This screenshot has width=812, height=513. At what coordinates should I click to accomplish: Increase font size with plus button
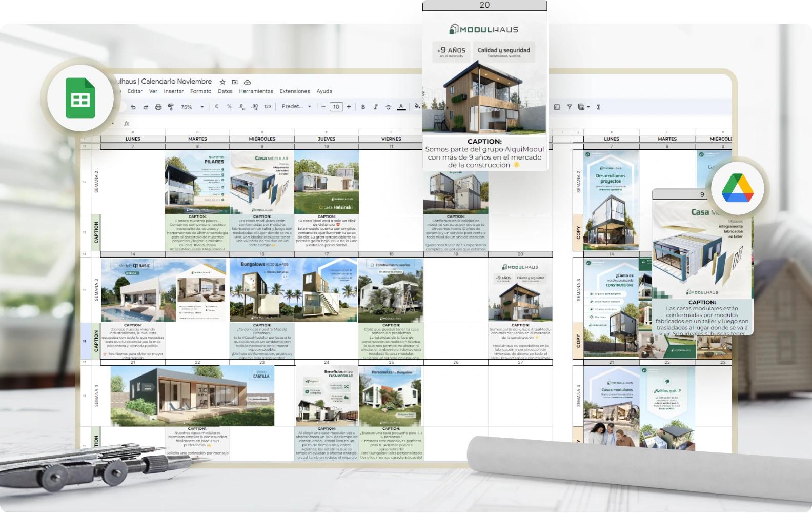[x=349, y=107]
